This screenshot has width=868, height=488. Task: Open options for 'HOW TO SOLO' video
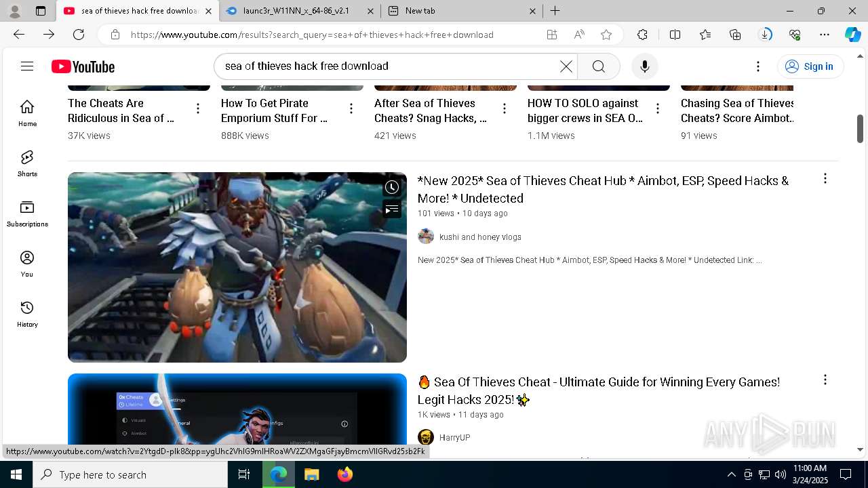pos(658,108)
